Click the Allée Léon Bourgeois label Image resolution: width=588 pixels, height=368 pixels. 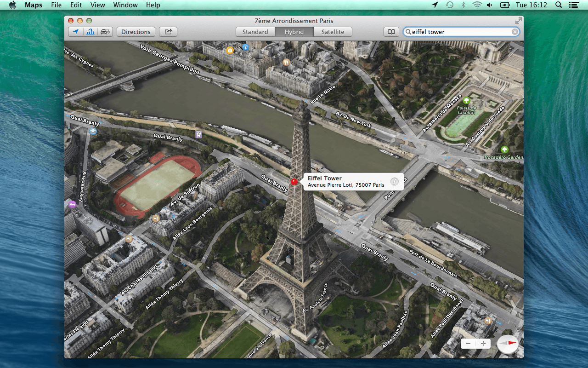point(192,223)
